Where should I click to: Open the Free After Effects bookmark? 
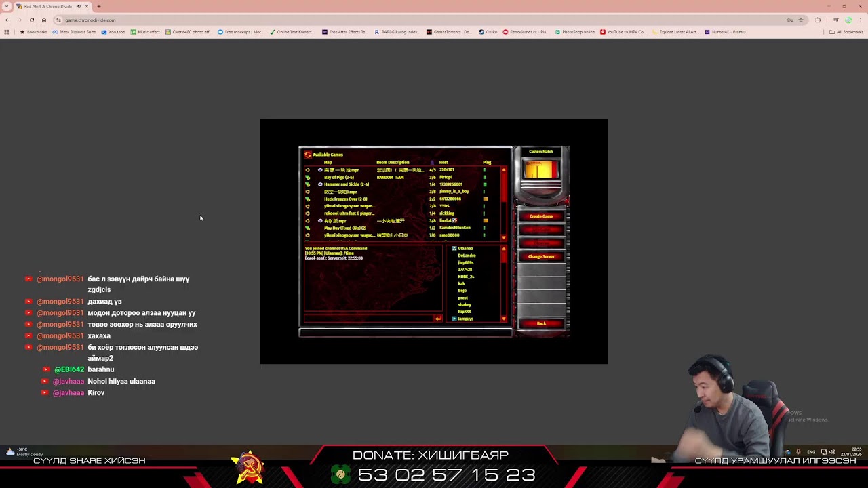click(x=345, y=32)
